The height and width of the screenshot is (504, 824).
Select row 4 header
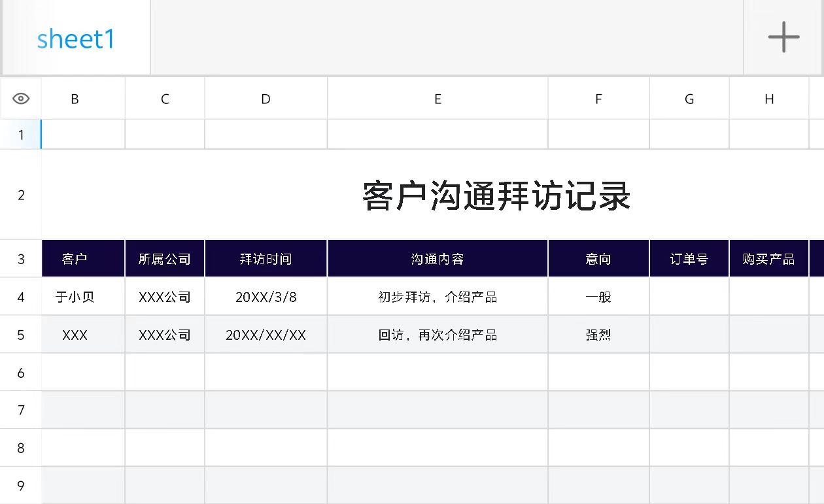point(21,297)
